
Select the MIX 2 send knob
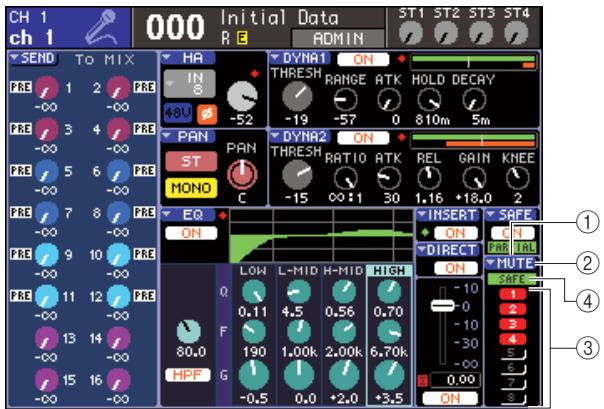point(118,88)
